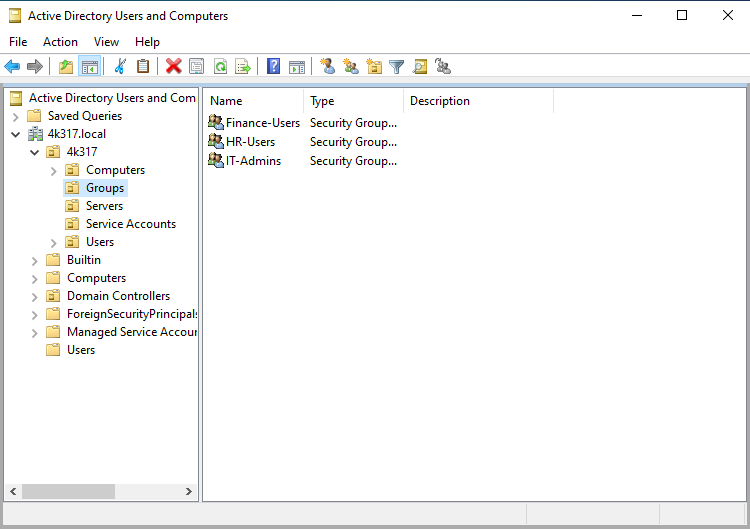Screen dimensions: 750x529
Task: Select the IT-Admins group name
Action: pyautogui.click(x=253, y=161)
